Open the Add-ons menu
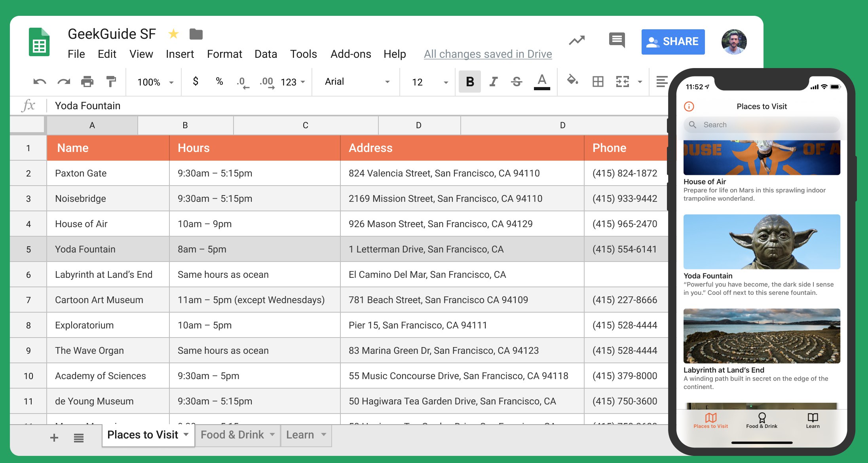The height and width of the screenshot is (463, 868). point(351,54)
